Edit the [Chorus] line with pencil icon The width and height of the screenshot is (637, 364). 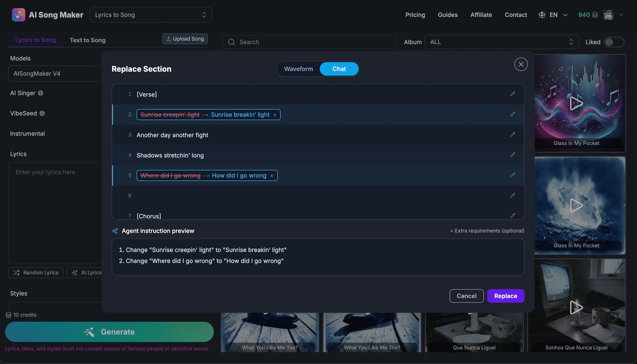[x=513, y=215]
